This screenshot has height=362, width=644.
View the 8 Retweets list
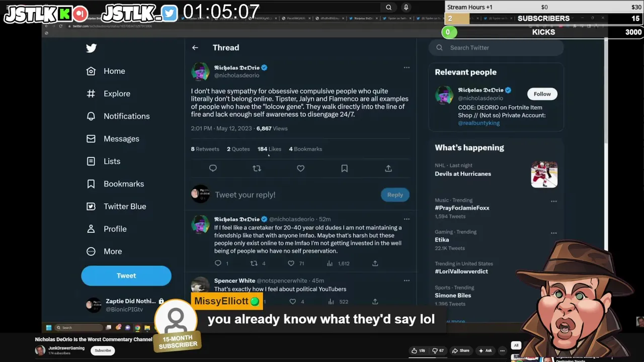point(205,149)
